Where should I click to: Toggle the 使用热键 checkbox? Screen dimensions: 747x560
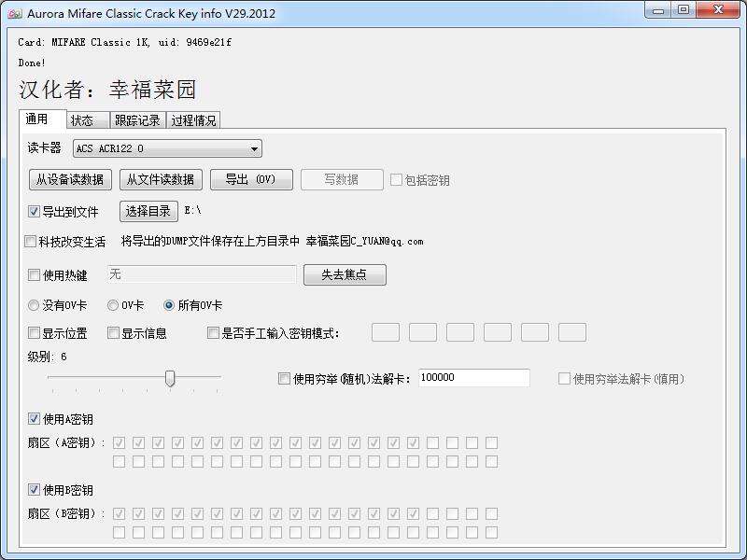(35, 275)
